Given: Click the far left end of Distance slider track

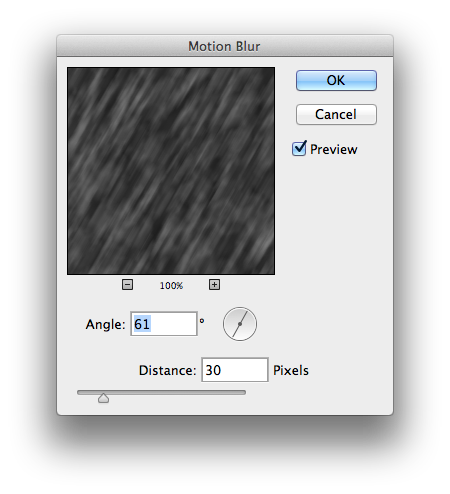Looking at the screenshot, I should (x=79, y=393).
